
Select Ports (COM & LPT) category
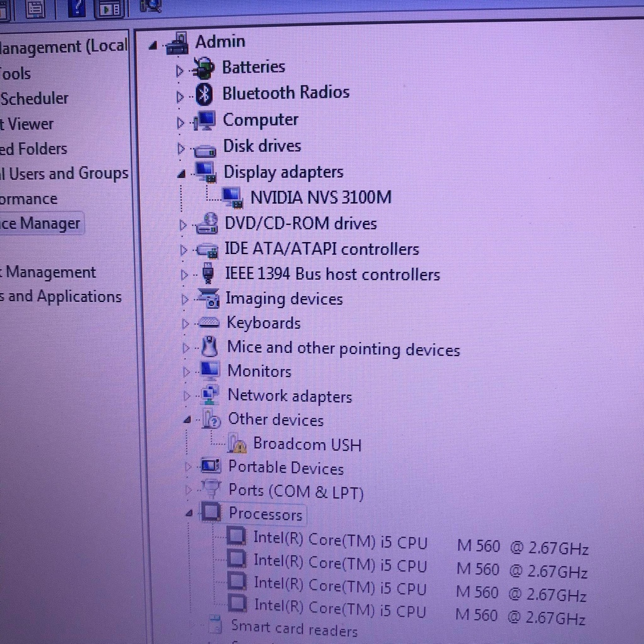[296, 491]
